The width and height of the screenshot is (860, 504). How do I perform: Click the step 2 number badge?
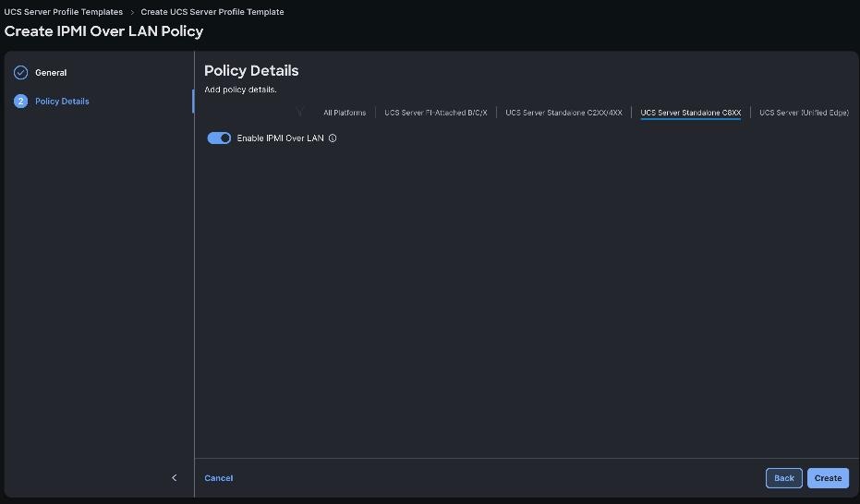[x=21, y=102]
